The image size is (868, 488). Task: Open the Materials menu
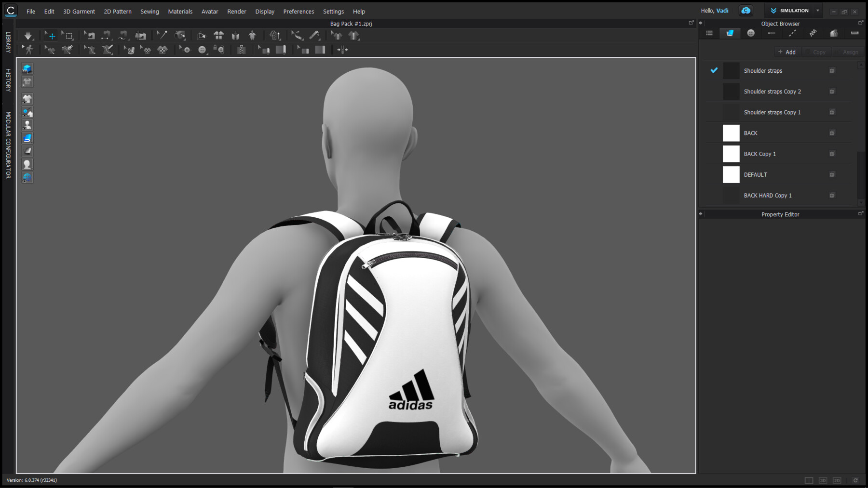(x=180, y=11)
